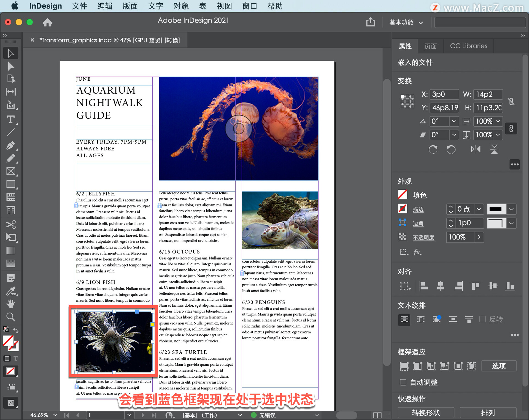Click rotate 90° clockwise icon
The image size is (529, 420).
click(433, 149)
